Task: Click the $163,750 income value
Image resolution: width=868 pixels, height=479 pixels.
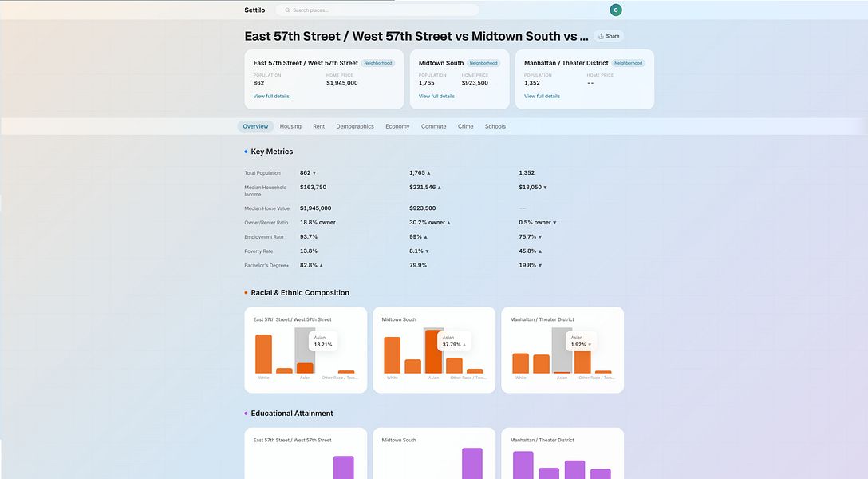Action: click(314, 187)
